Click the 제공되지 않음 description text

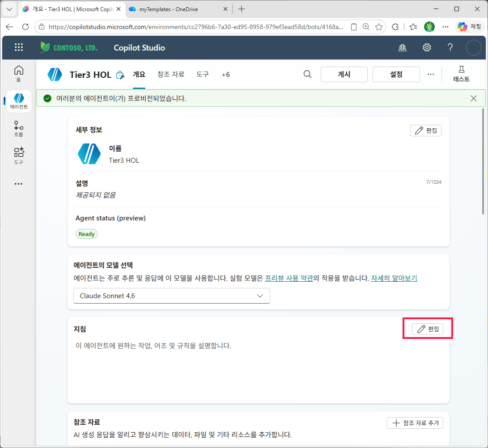coord(96,195)
